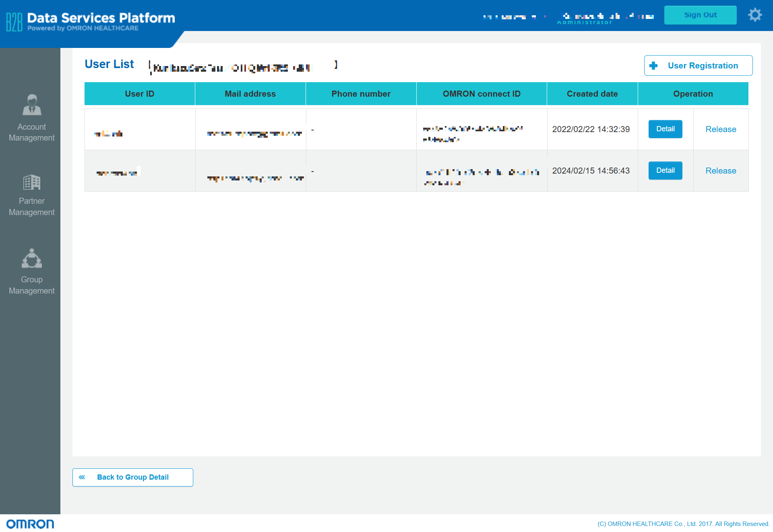
Task: Open Detail for the 2024/02/15 user
Action: (665, 170)
